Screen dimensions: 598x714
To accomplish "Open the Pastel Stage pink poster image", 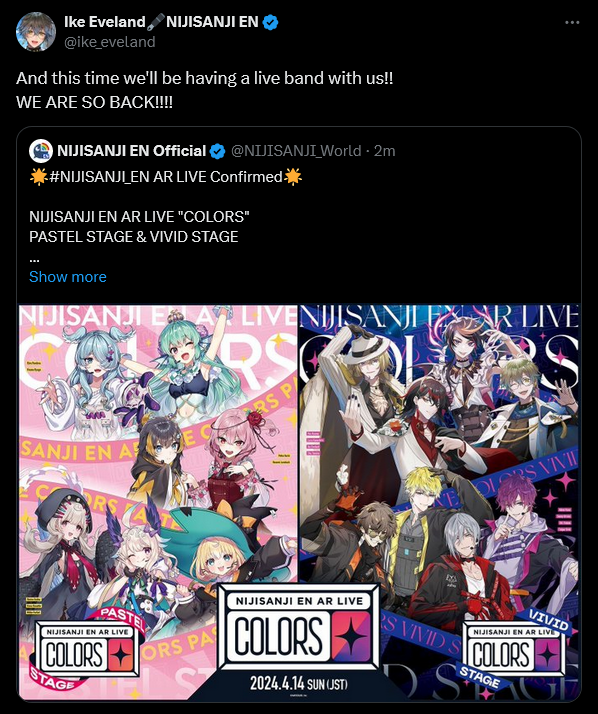I will (158, 503).
